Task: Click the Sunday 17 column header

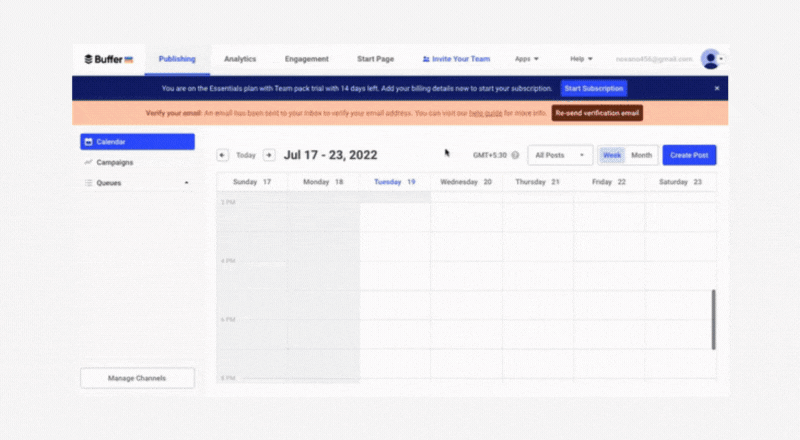Action: [x=252, y=182]
